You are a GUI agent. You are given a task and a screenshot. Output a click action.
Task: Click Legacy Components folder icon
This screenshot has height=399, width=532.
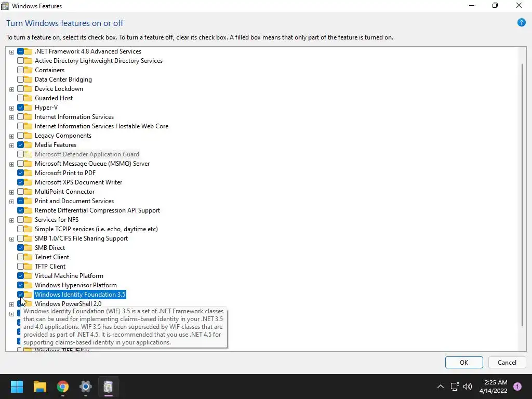(28, 136)
